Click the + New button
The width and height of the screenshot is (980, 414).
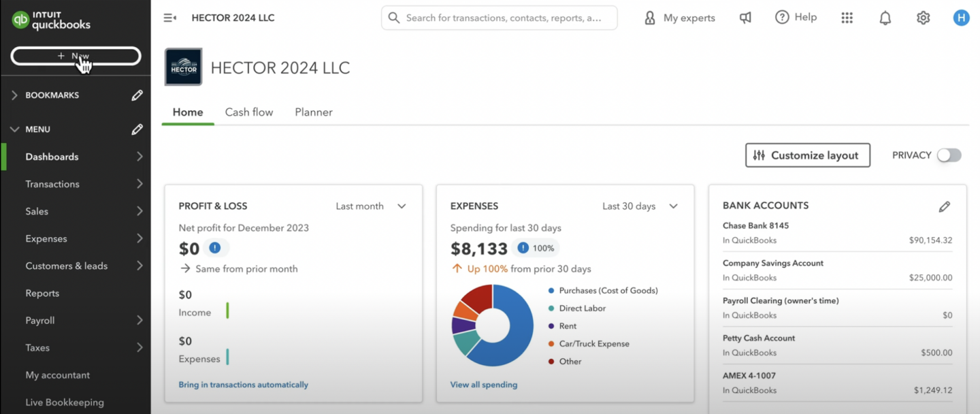point(76,56)
